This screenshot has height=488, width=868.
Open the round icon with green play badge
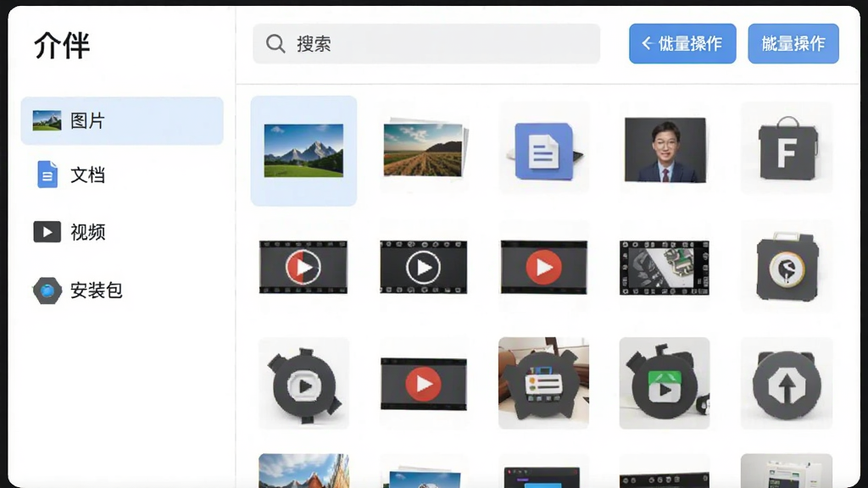665,384
